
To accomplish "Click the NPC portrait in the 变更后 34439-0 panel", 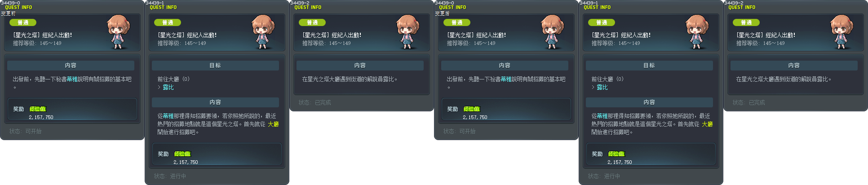I will [x=553, y=32].
